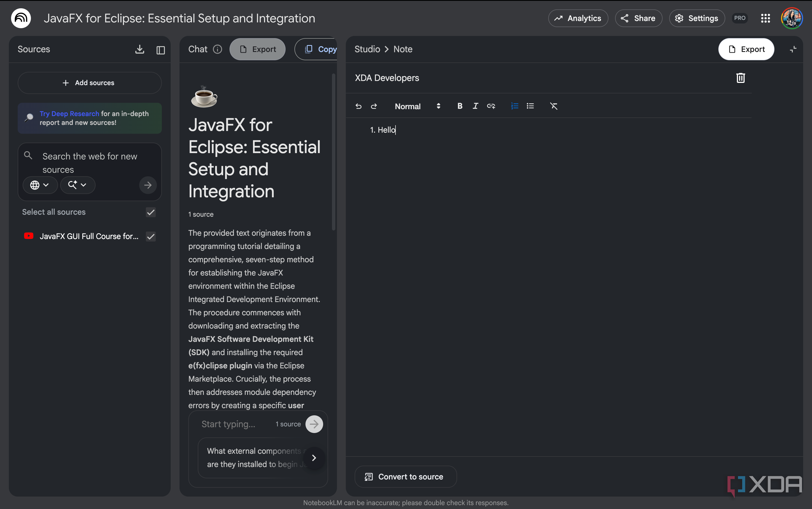Open the Google apps grid
Screen dimensions: 812x509
766,18
